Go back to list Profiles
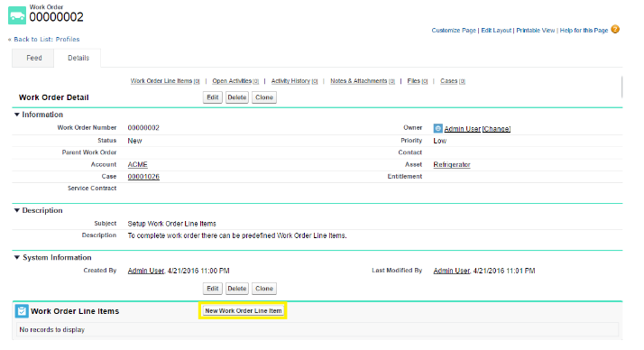This screenshot has width=644, height=350. (x=46, y=40)
